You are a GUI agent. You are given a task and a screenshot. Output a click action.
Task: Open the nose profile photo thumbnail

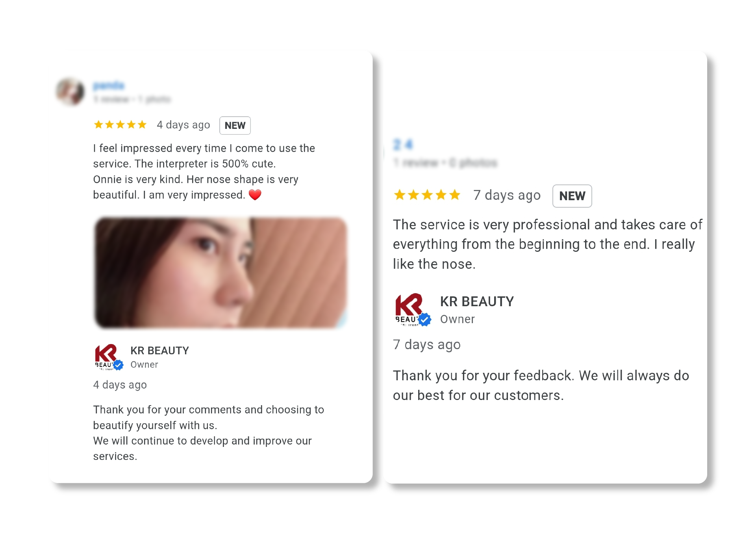point(220,272)
